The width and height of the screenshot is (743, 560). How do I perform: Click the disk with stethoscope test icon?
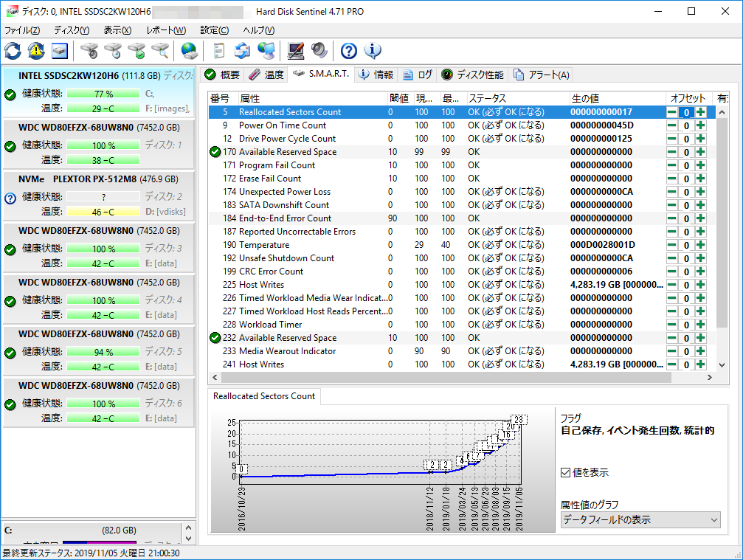tap(89, 51)
